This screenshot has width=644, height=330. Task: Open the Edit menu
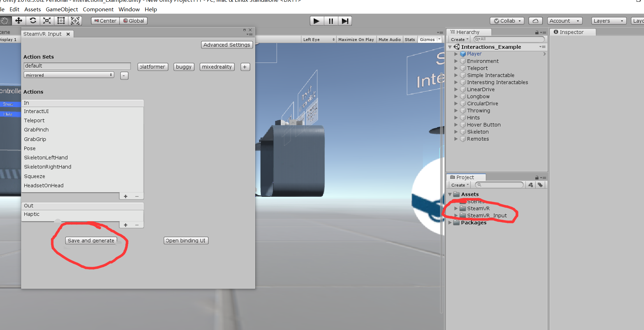click(x=14, y=9)
